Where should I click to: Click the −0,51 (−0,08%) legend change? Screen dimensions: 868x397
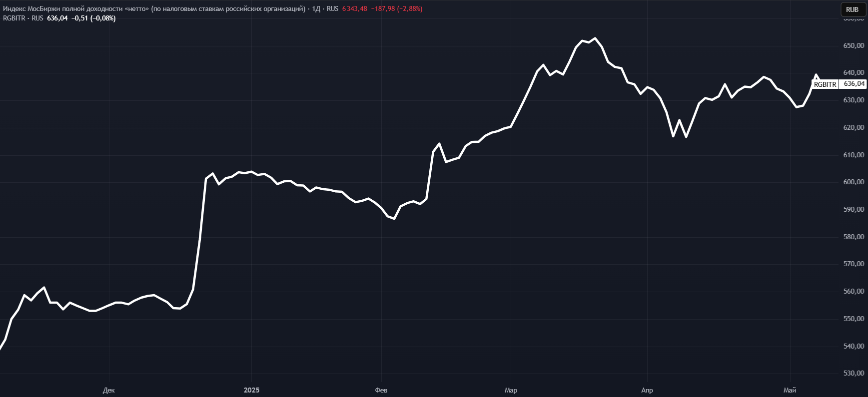tap(93, 18)
